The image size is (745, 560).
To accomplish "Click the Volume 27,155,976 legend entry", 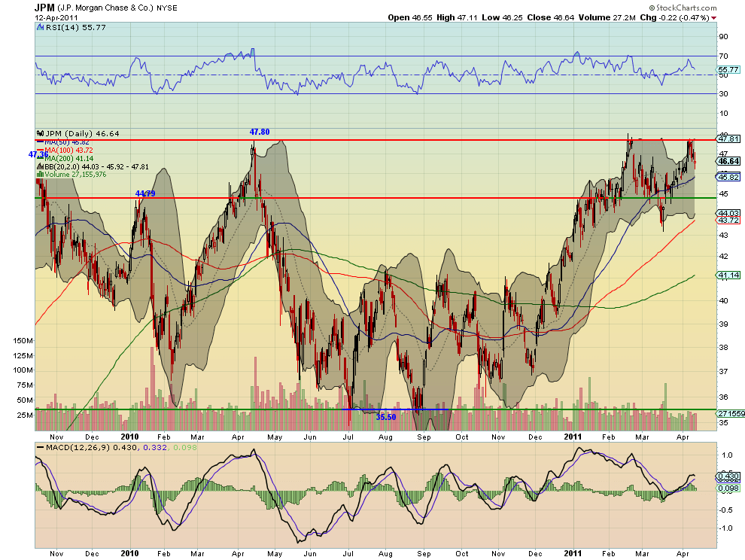I will click(x=75, y=175).
